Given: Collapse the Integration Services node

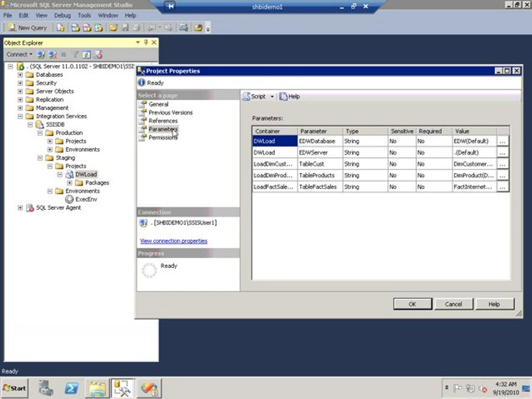Looking at the screenshot, I should coord(21,116).
